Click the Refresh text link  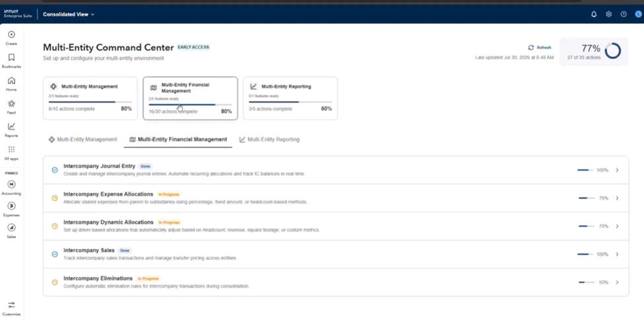coord(544,48)
